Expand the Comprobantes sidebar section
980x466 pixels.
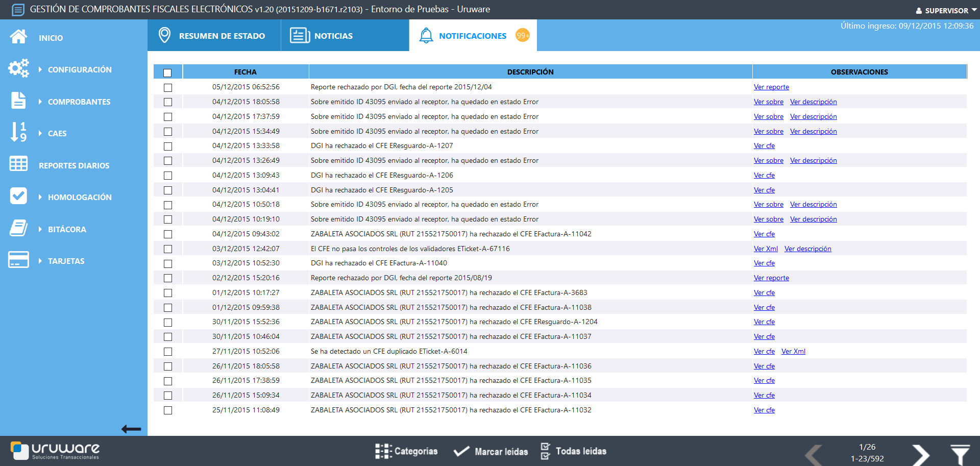(x=79, y=102)
